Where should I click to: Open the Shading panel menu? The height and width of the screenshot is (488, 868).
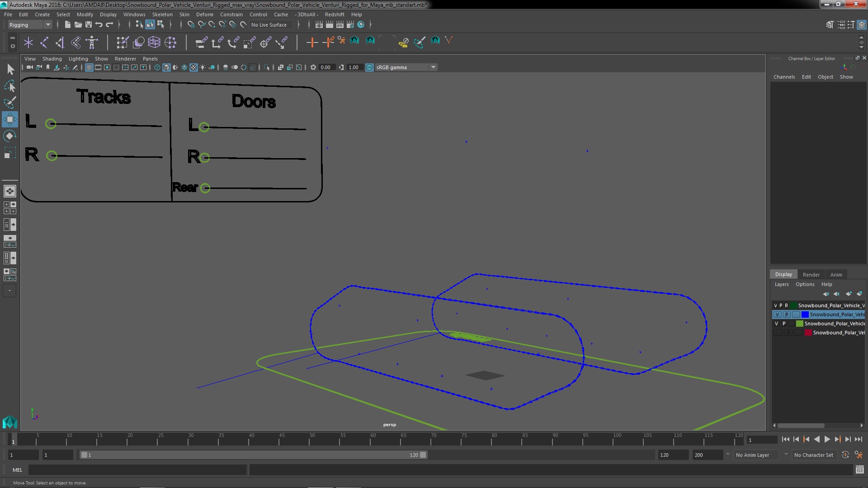[52, 59]
